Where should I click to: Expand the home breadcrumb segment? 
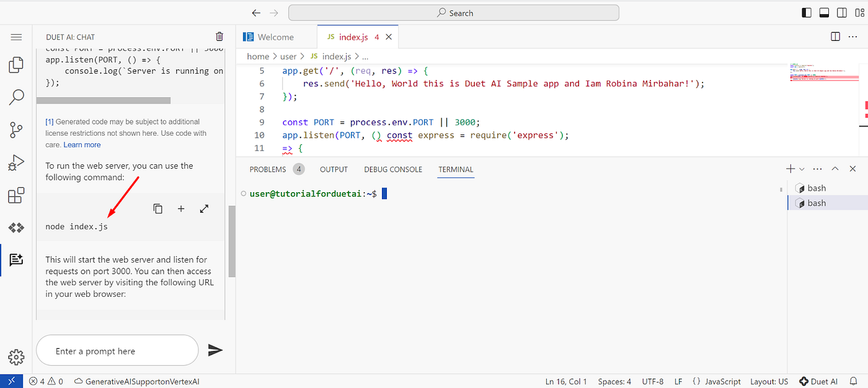258,56
